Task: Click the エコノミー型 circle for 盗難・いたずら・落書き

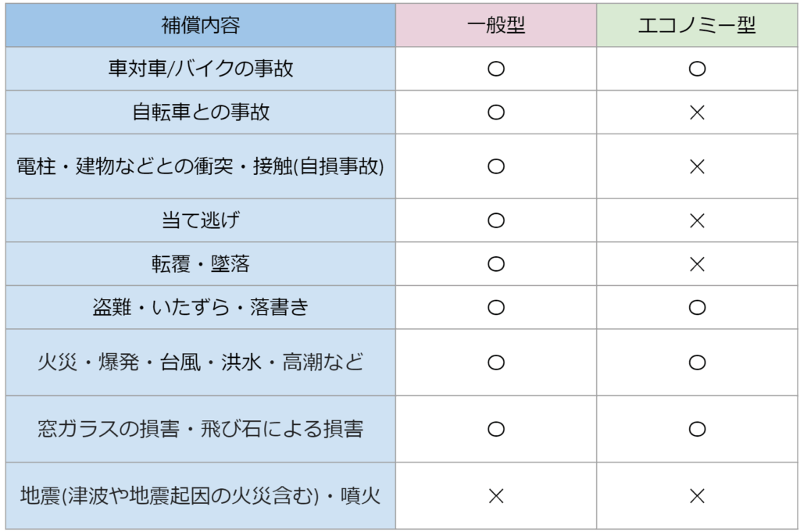Action: [698, 308]
